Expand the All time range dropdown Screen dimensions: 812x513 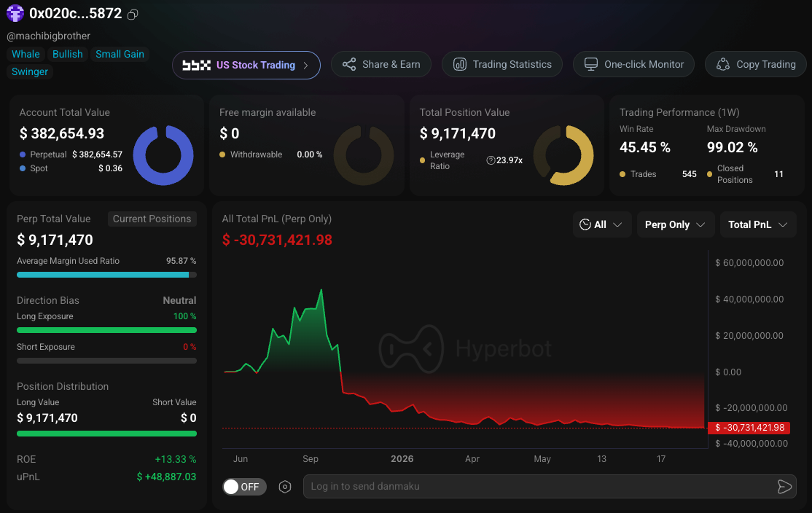pyautogui.click(x=602, y=224)
